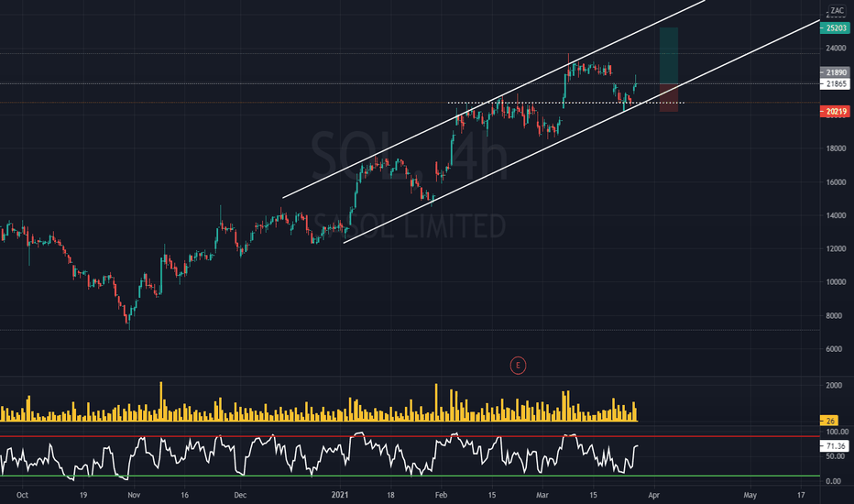Click the 14000 level on price axis
Viewport: 854px width, 504px height.
click(x=836, y=215)
